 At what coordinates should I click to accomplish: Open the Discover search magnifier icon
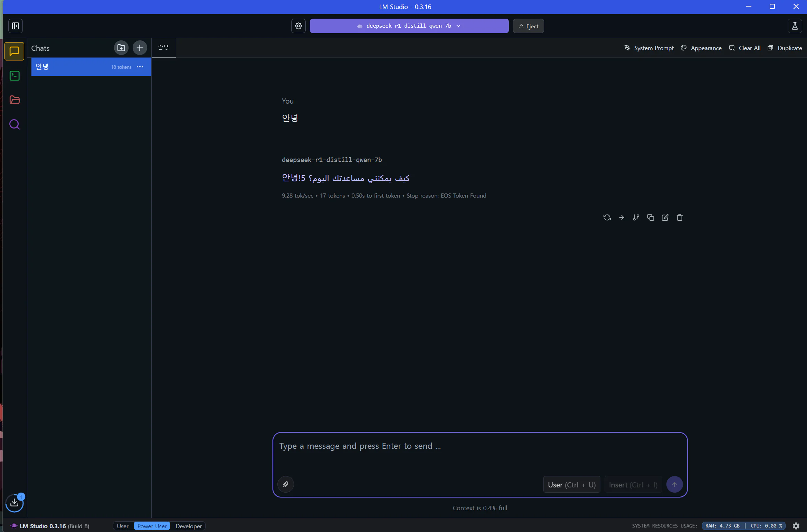[15, 124]
